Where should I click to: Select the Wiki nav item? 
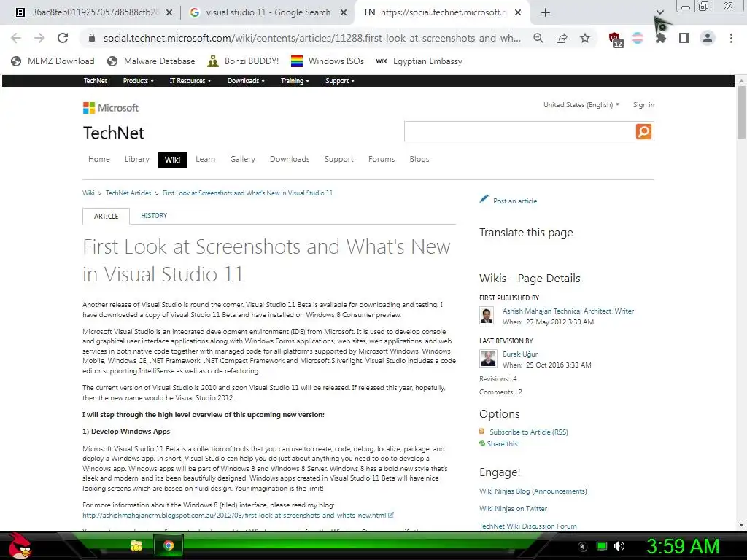[x=172, y=160]
